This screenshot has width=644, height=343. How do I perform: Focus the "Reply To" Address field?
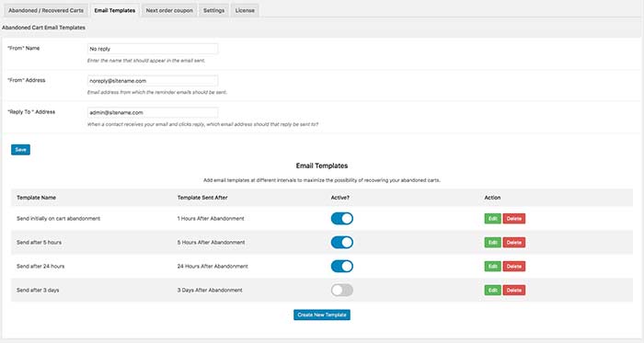click(153, 112)
